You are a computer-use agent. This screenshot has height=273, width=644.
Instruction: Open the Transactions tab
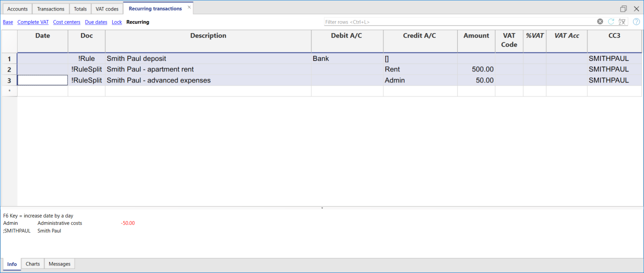tap(51, 9)
